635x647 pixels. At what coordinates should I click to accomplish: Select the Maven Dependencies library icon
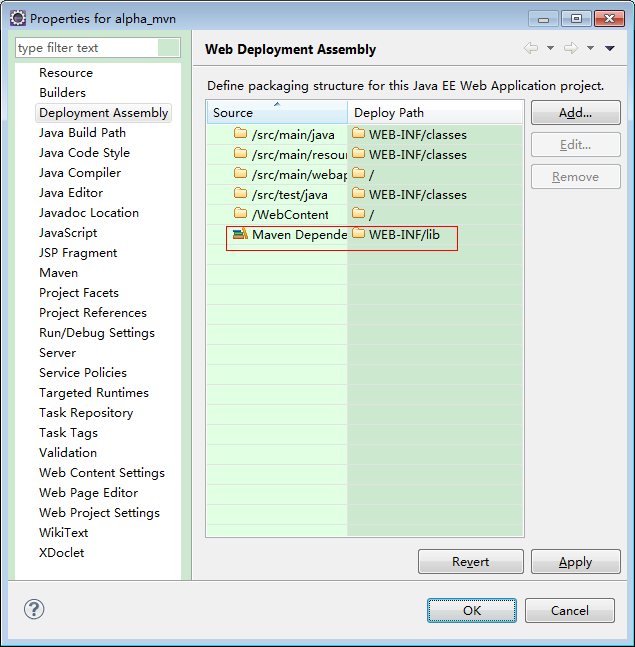[x=240, y=234]
